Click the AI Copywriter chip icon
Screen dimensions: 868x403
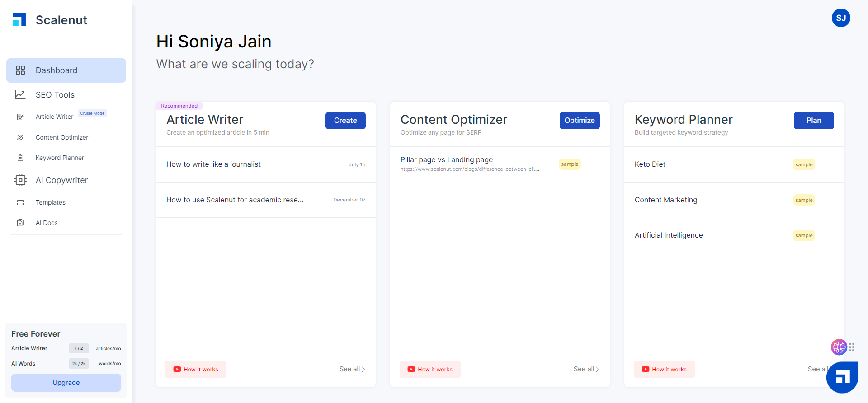click(x=20, y=180)
